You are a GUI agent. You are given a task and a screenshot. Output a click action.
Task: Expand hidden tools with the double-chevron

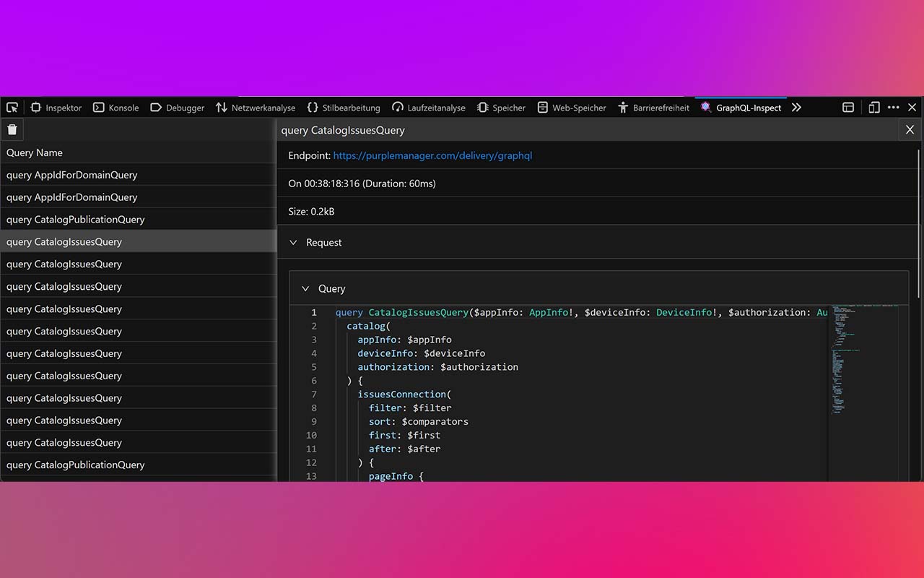pyautogui.click(x=796, y=107)
